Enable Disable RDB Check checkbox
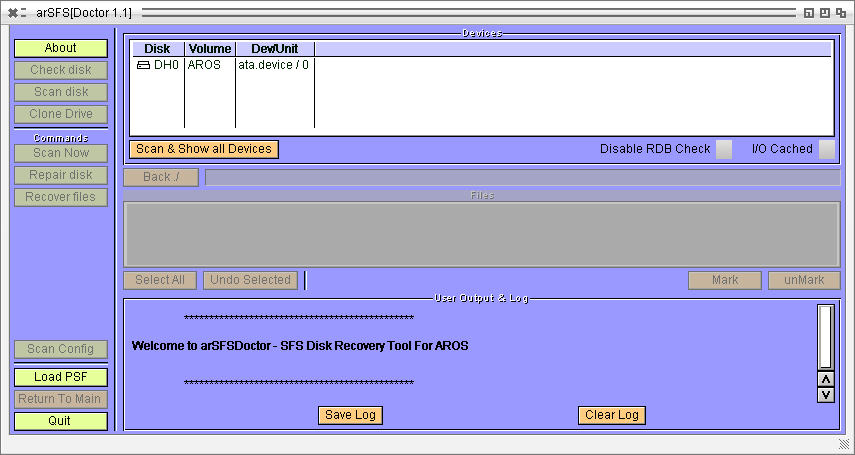 [724, 149]
